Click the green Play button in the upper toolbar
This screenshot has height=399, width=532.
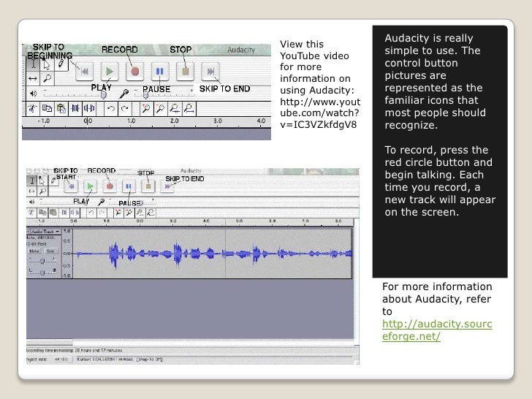click(110, 72)
